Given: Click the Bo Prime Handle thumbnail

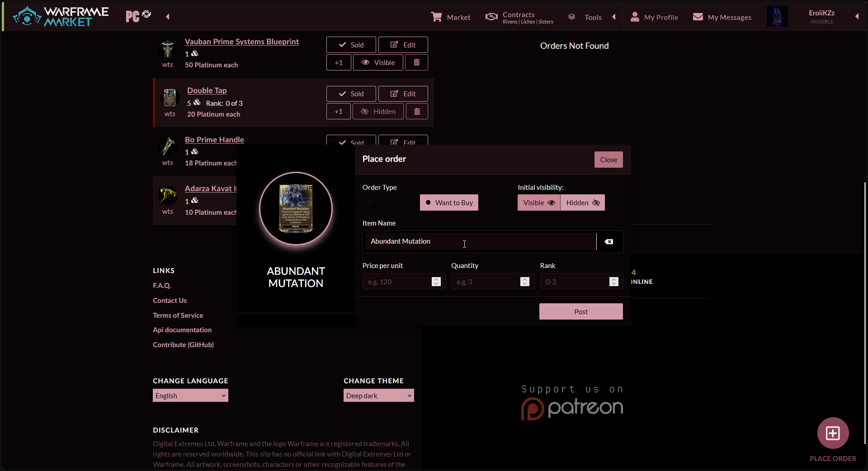Looking at the screenshot, I should pos(168,147).
